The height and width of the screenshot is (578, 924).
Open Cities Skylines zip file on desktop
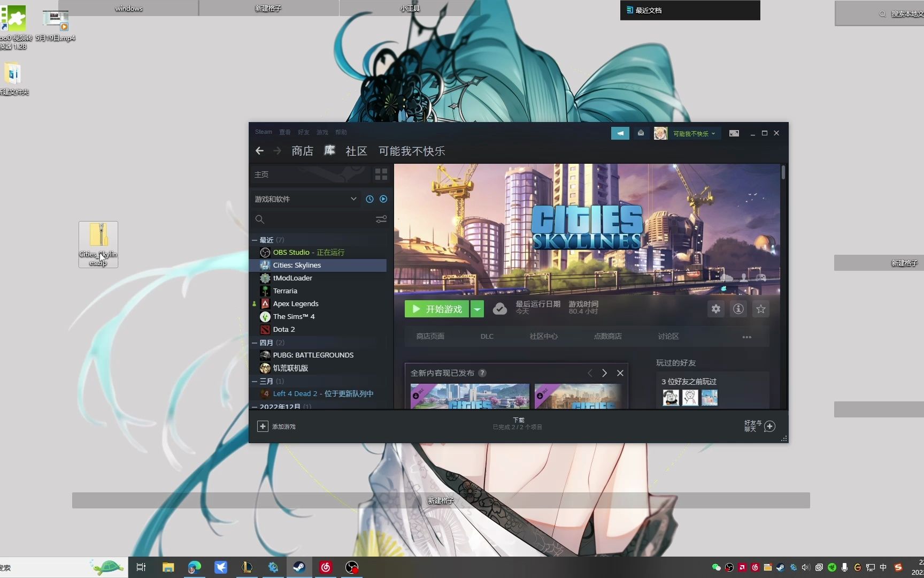[x=98, y=245]
